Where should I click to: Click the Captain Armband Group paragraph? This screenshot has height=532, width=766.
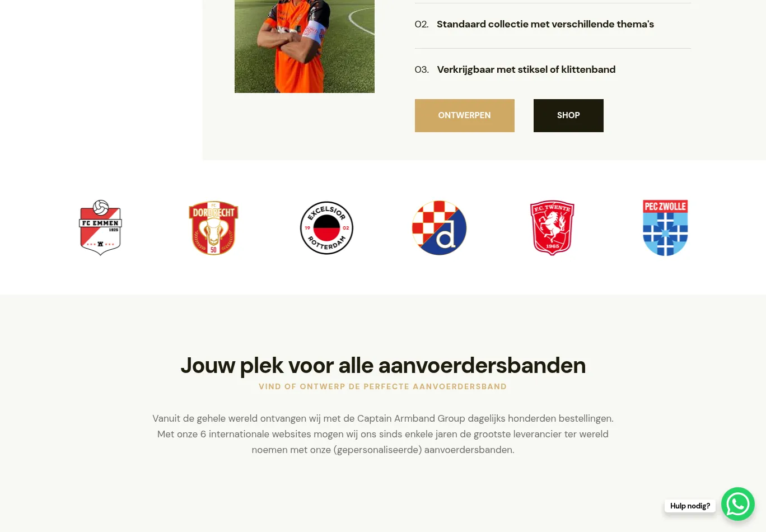tap(383, 434)
